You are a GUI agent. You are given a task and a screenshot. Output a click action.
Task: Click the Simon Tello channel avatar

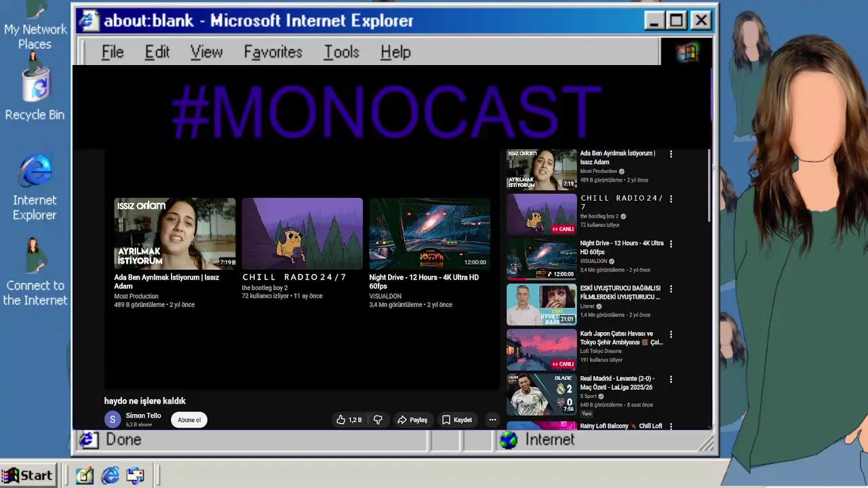(x=113, y=420)
